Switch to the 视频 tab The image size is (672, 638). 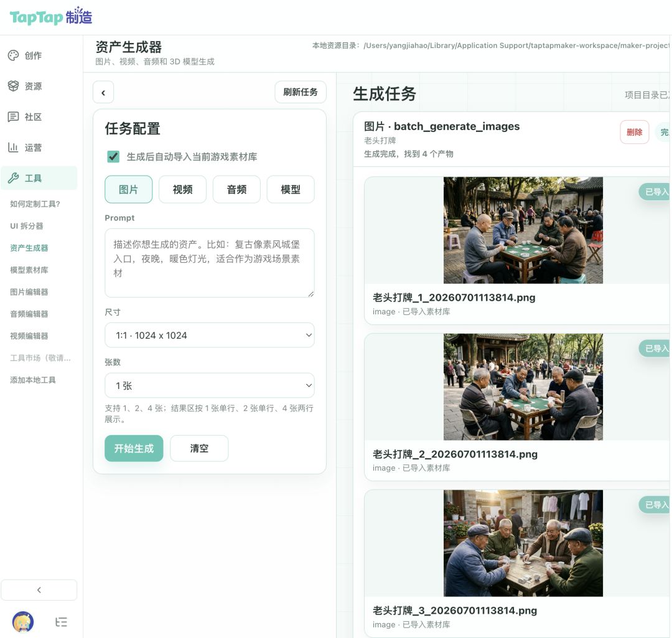click(x=182, y=189)
